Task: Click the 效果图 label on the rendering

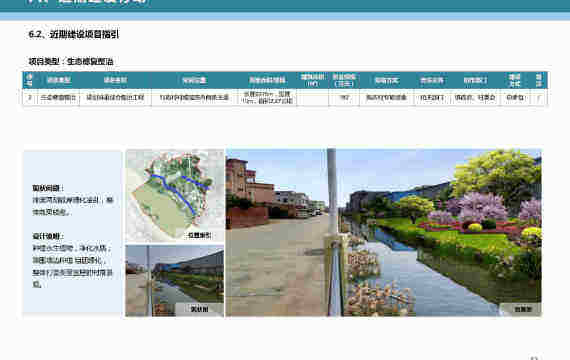Action: click(x=523, y=309)
